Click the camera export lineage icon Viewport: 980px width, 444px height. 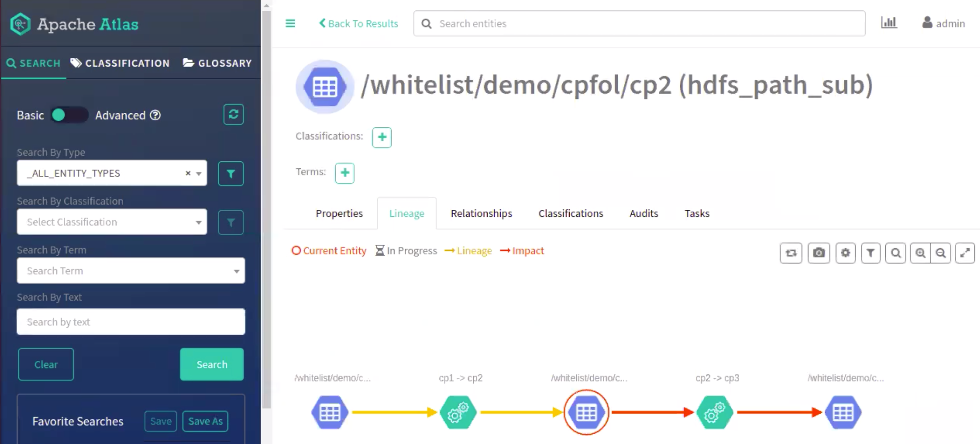click(818, 253)
